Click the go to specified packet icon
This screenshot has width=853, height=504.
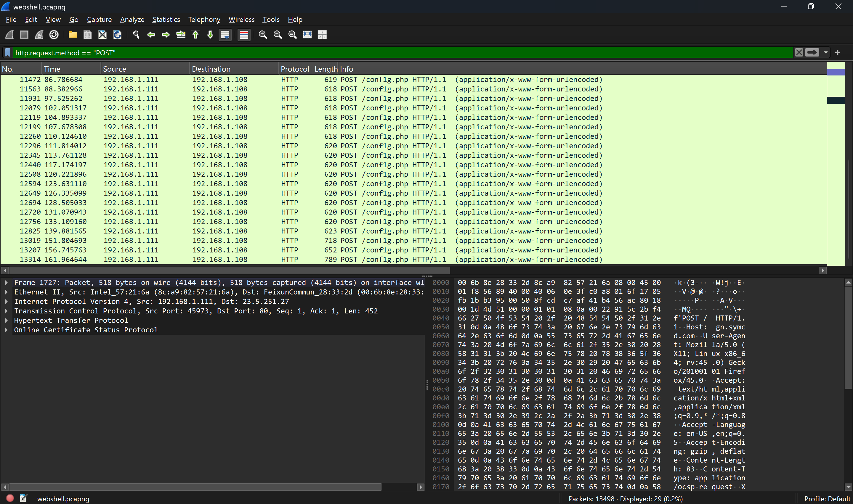(181, 35)
